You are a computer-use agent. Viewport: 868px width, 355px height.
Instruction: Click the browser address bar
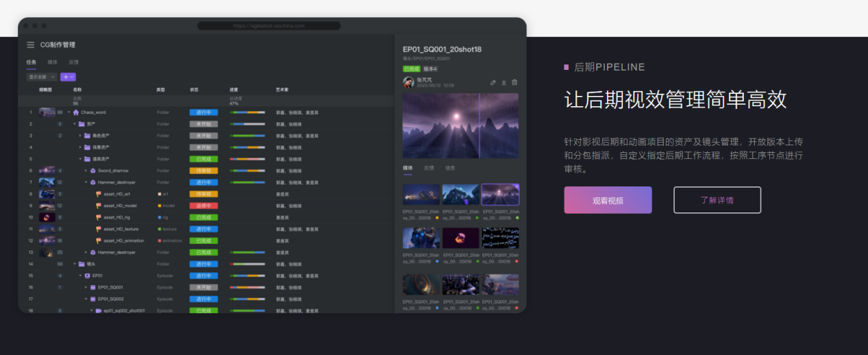click(x=269, y=25)
